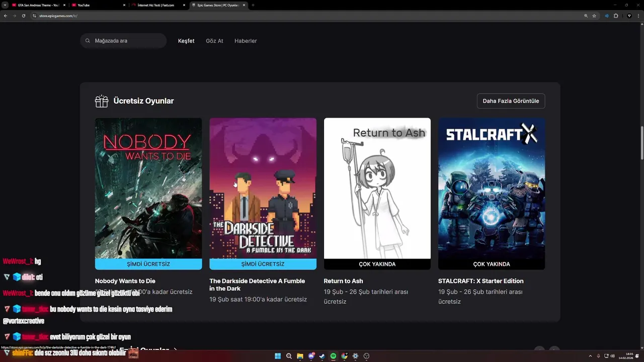Viewport: 644px width, 362px height.
Task: Open the Return to Ash cover art
Action: 377,188
